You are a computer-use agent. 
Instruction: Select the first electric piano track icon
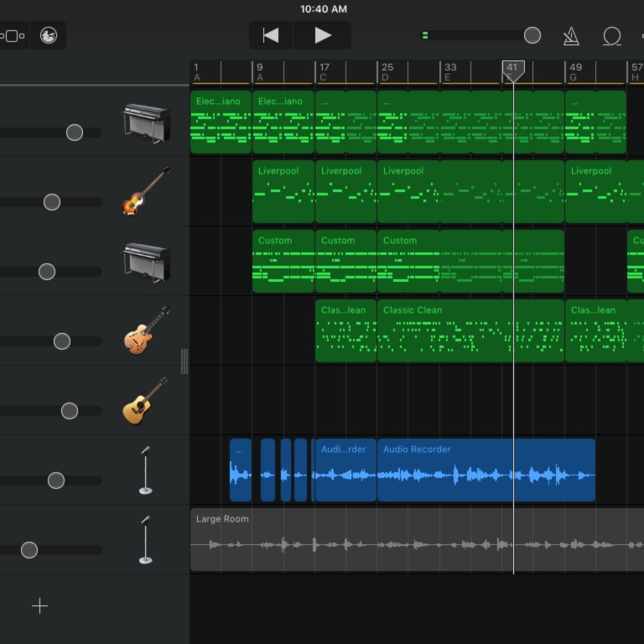tap(147, 124)
